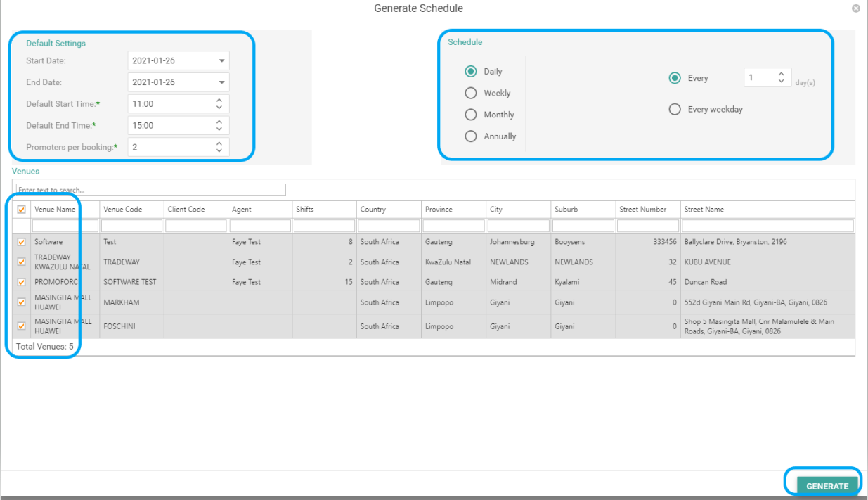Select the Every weekday radio option

coord(675,109)
